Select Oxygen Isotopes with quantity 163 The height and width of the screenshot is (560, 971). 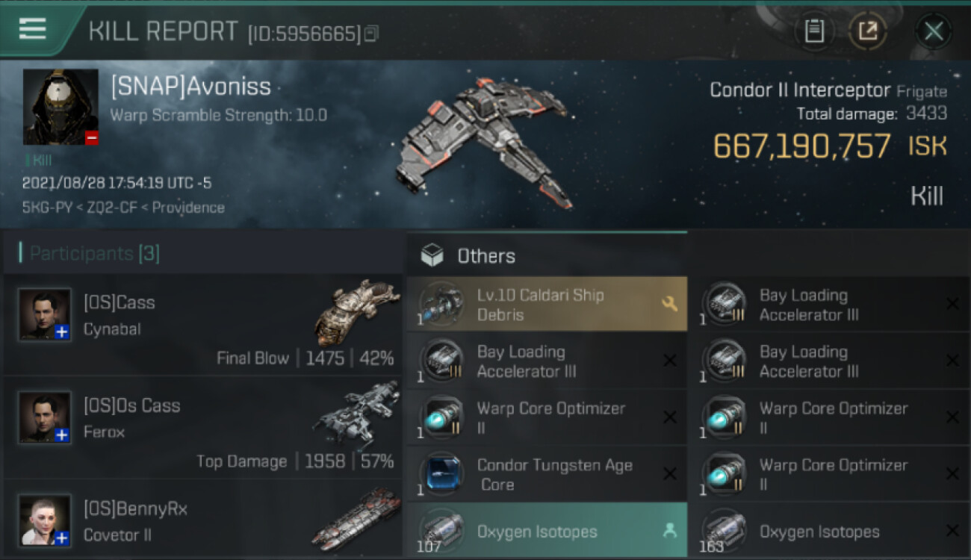(830, 530)
